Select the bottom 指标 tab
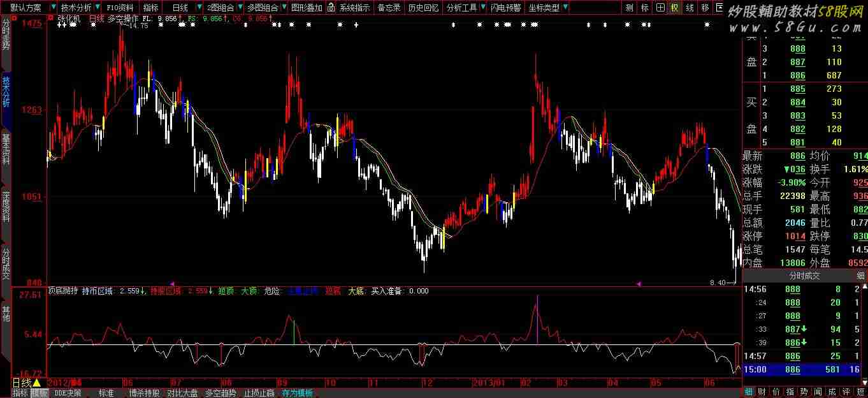 20,393
